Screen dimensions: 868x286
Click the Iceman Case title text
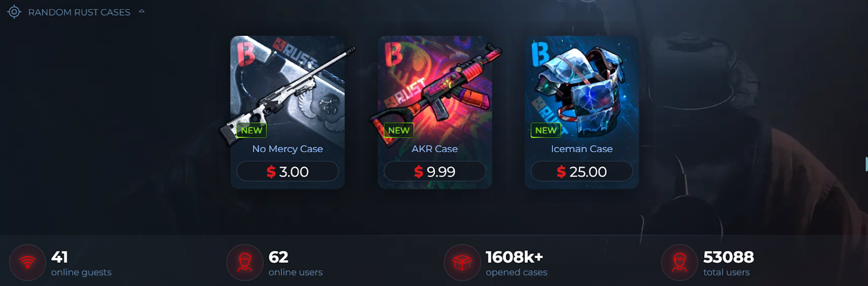[582, 149]
